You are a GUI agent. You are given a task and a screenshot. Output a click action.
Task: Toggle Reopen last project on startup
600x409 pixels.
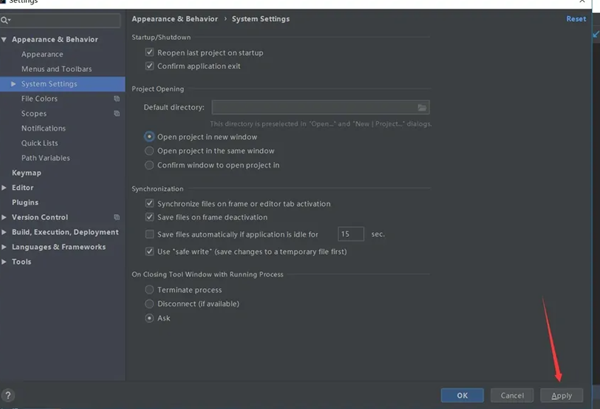[150, 52]
